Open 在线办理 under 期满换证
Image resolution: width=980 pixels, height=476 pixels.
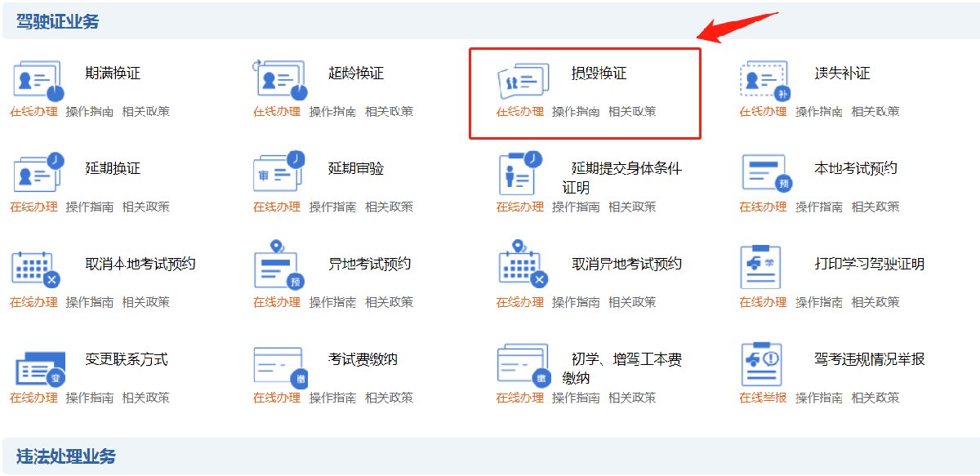pyautogui.click(x=33, y=112)
